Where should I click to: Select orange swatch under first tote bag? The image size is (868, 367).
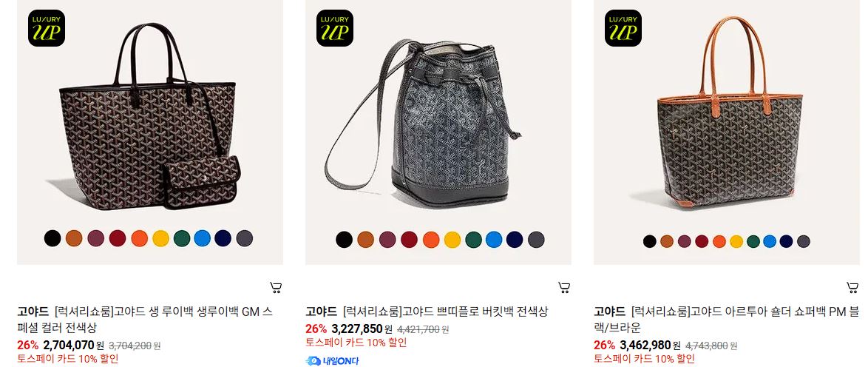click(x=140, y=238)
